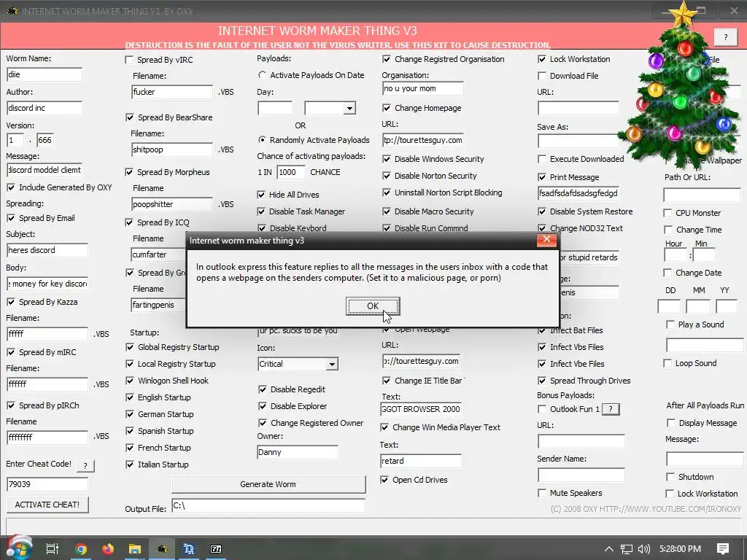The width and height of the screenshot is (747, 560).
Task: Show hidden system tray icons
Action: pos(609,549)
